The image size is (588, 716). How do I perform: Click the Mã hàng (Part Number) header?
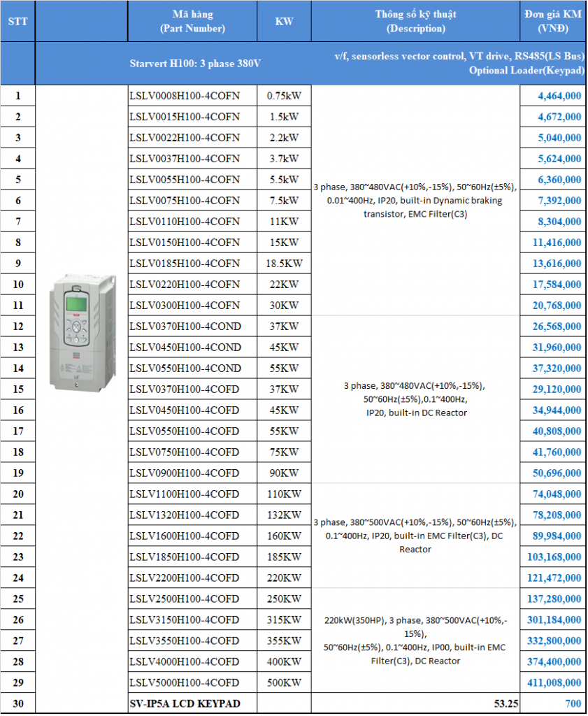[x=192, y=22]
